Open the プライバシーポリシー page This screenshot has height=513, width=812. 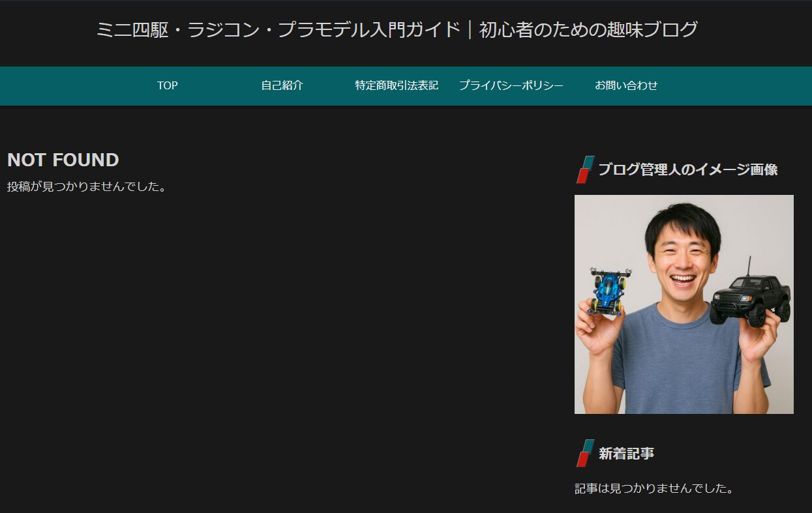coord(511,85)
